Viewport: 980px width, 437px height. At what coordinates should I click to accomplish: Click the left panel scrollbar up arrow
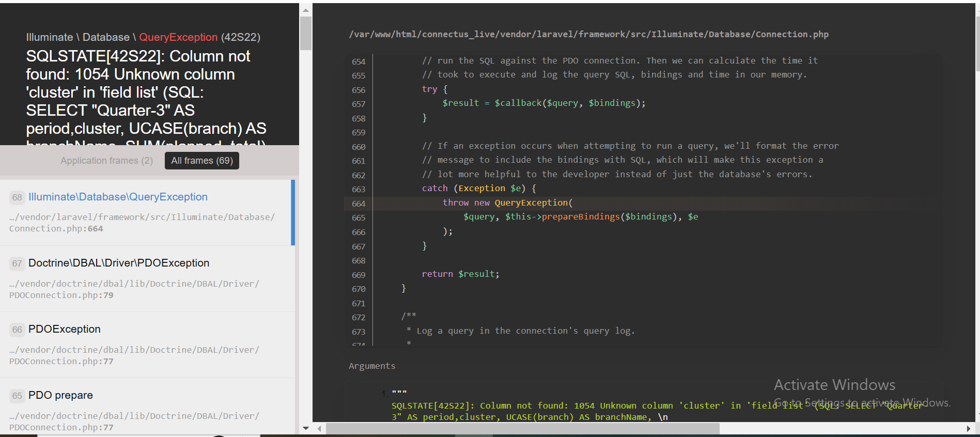tap(306, 10)
